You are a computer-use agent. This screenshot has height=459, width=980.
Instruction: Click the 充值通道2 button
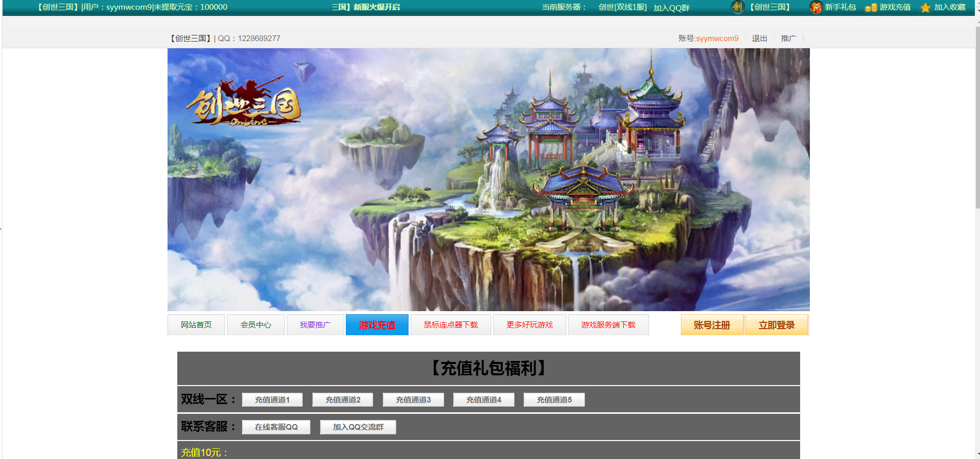point(343,400)
